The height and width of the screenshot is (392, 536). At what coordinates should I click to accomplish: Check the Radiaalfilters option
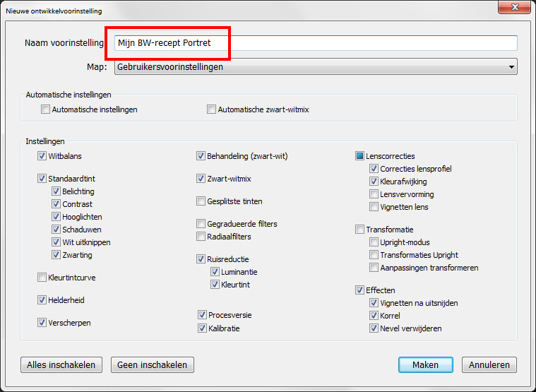[x=201, y=237]
